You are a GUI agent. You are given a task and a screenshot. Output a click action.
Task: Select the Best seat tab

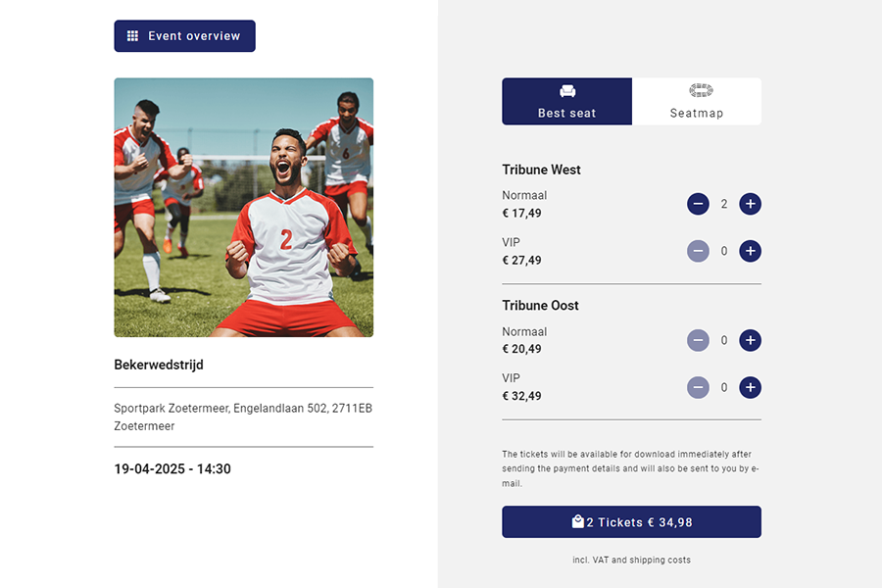566,102
